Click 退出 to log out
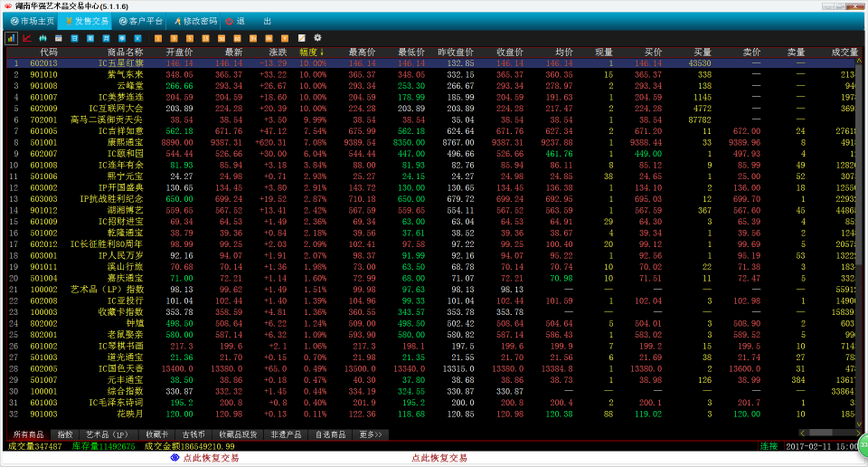 (x=248, y=21)
